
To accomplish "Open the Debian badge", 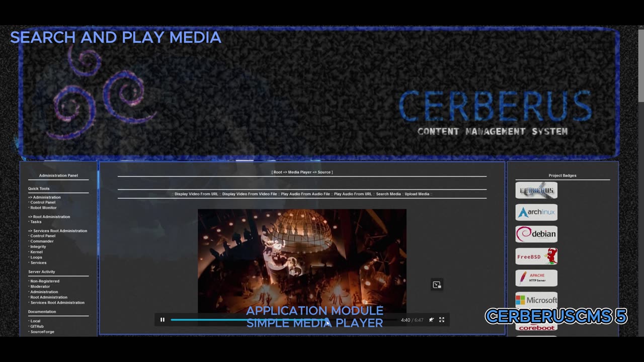I will (536, 234).
